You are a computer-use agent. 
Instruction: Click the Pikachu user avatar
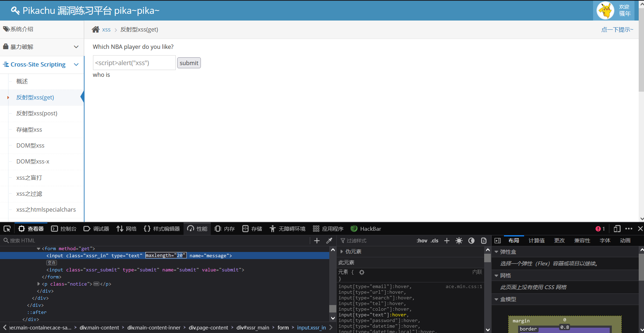coord(605,10)
